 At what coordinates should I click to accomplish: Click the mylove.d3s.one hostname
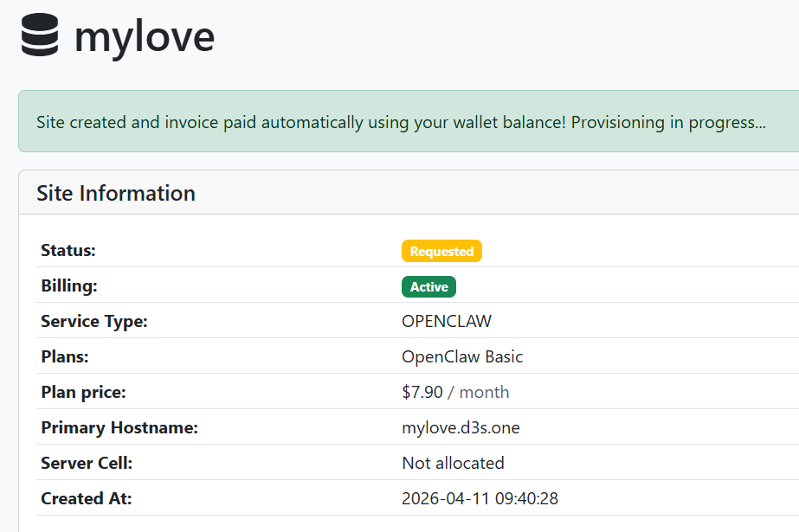click(461, 427)
